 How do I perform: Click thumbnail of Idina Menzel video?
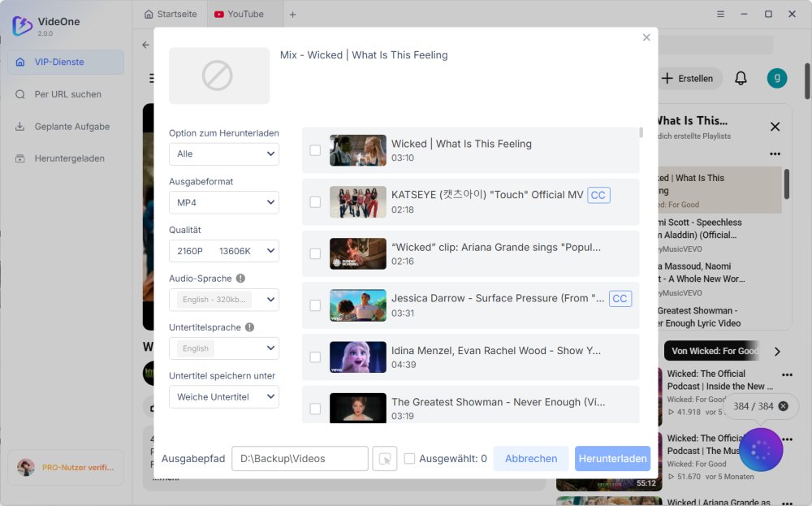click(x=358, y=357)
